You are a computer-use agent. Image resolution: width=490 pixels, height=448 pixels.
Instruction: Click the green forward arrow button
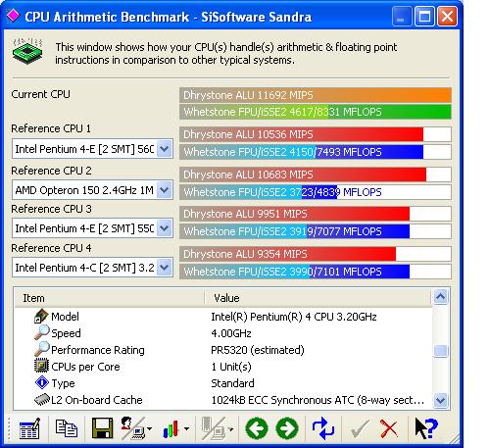[x=287, y=428]
